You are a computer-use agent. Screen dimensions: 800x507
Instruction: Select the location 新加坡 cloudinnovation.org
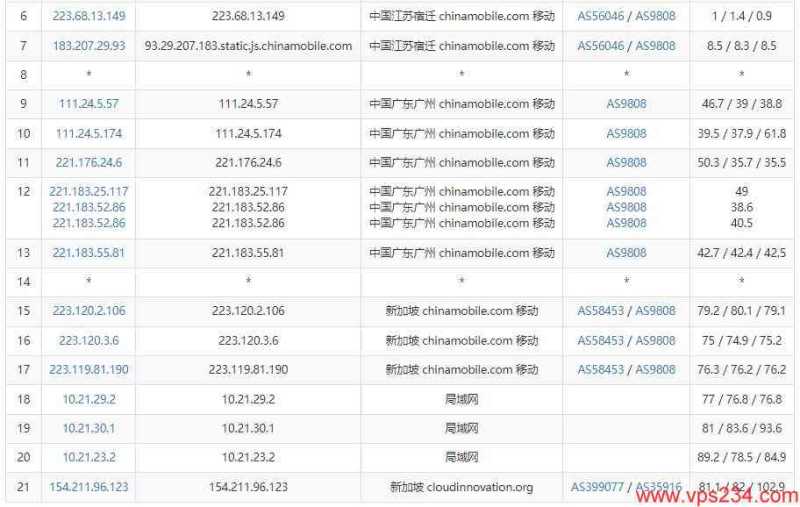coord(461,487)
